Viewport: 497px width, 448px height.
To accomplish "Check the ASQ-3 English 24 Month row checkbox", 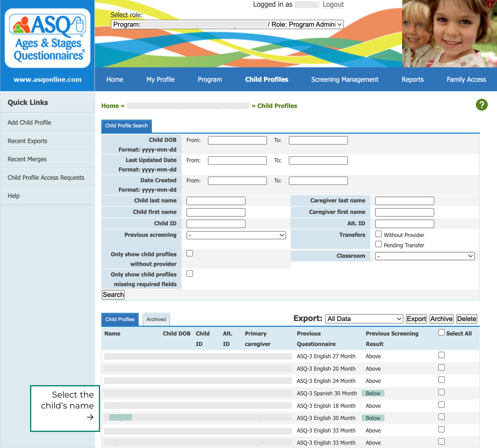I will tap(441, 380).
